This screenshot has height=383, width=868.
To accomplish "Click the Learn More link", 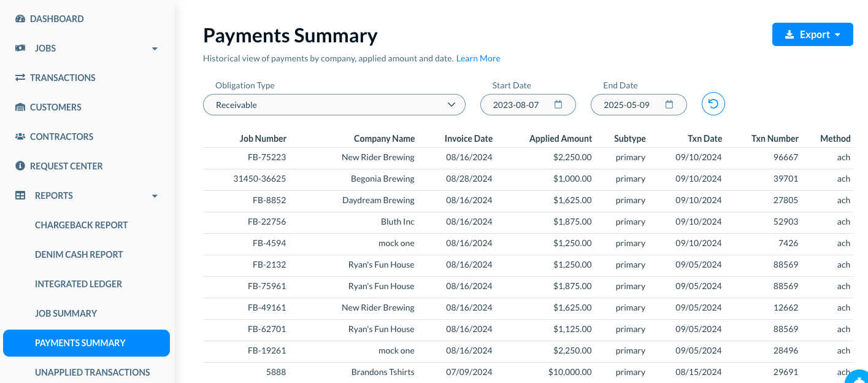I will click(478, 58).
